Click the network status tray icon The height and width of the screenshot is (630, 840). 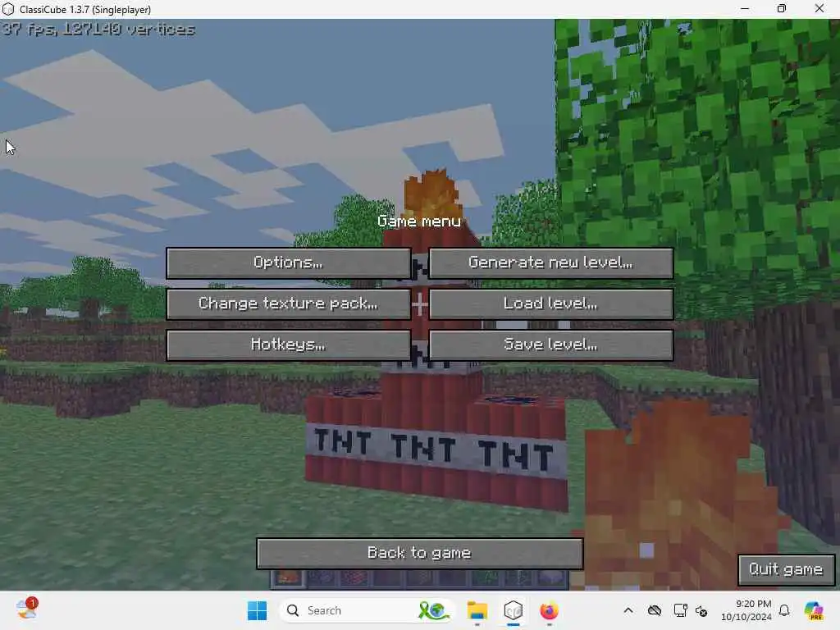pyautogui.click(x=680, y=610)
